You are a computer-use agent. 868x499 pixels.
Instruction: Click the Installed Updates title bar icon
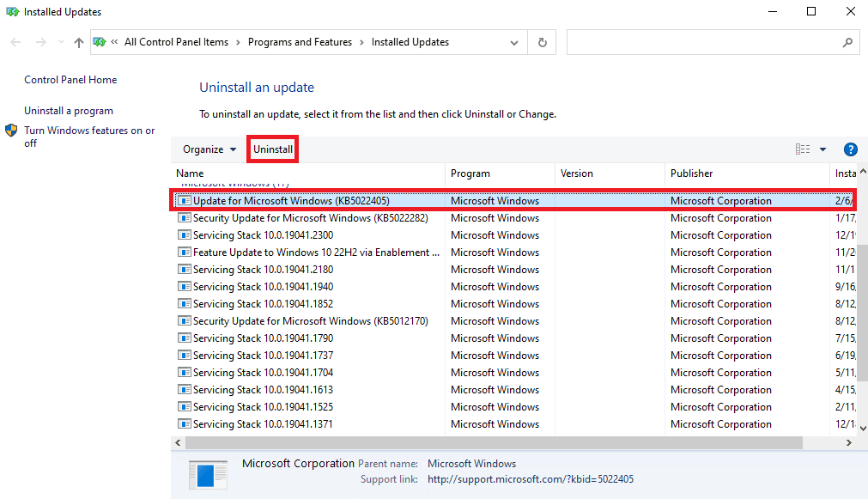pos(12,12)
